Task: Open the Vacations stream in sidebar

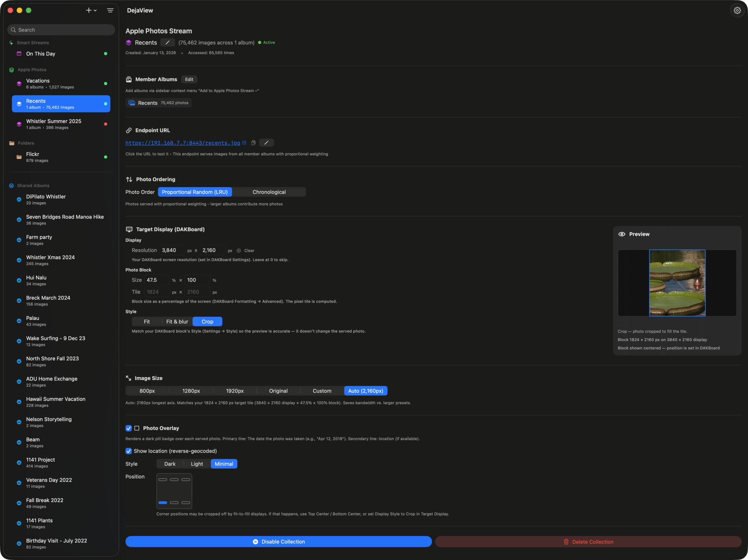Action: [x=61, y=84]
